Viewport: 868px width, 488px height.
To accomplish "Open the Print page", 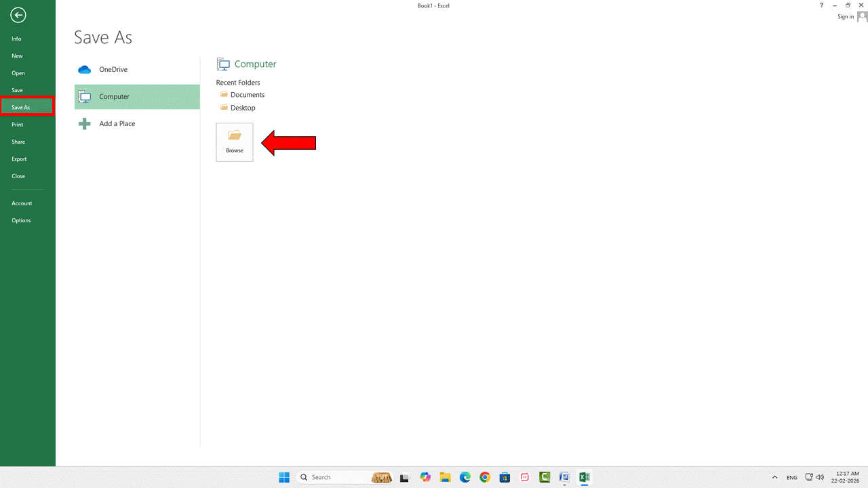I will coord(17,125).
